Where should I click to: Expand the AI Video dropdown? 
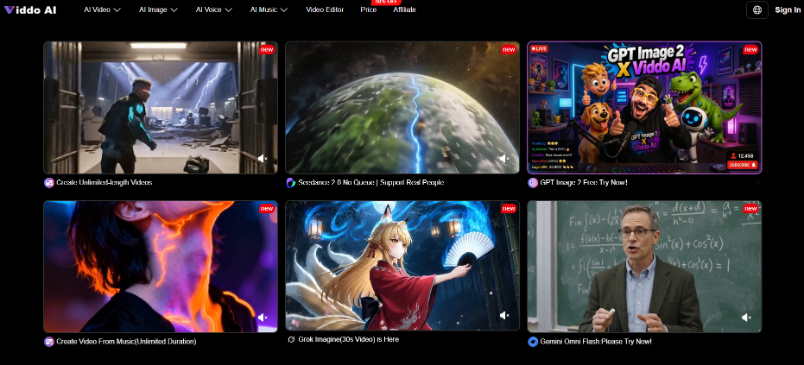[x=102, y=10]
